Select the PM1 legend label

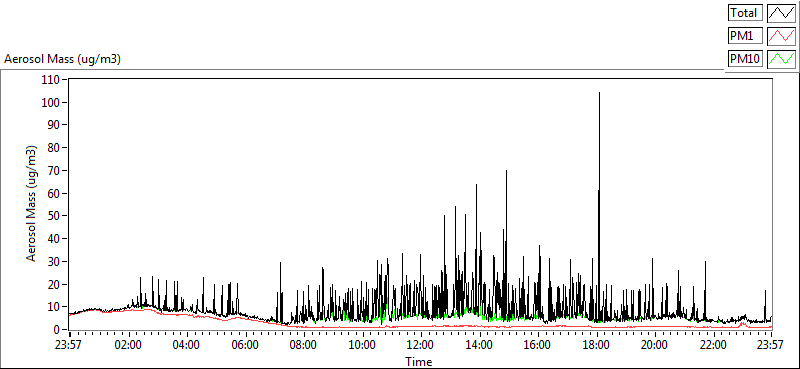(745, 36)
